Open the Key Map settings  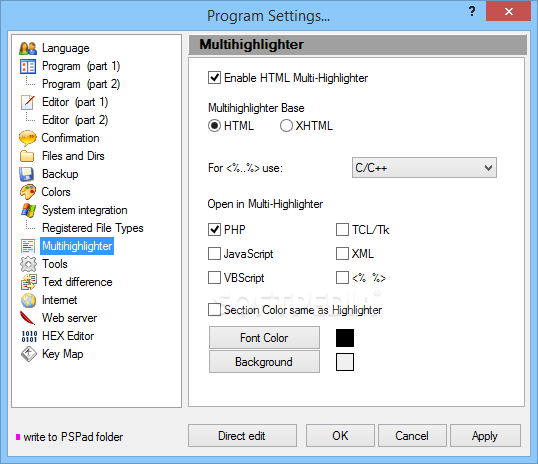(x=62, y=354)
